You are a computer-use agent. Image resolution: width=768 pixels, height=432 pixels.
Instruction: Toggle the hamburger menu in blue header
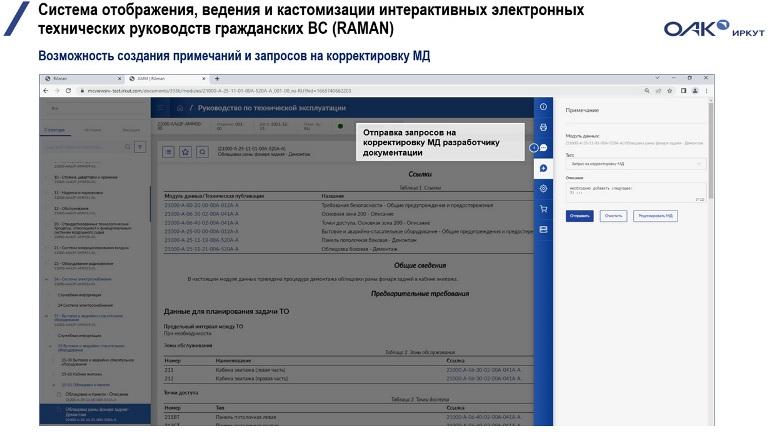pos(161,108)
